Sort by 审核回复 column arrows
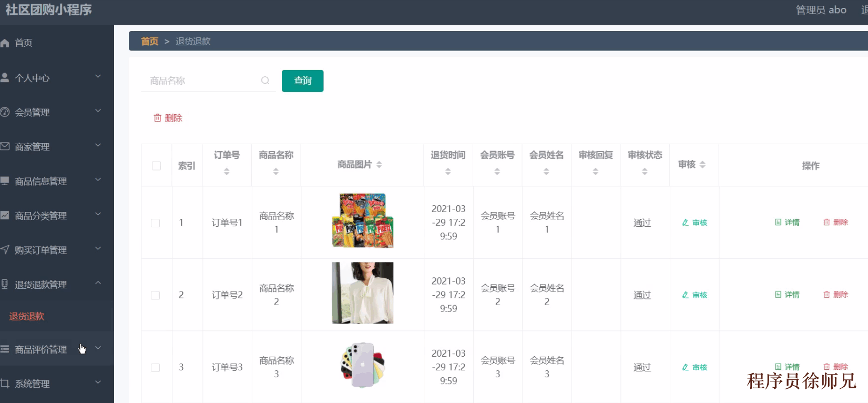The image size is (868, 403). point(596,172)
